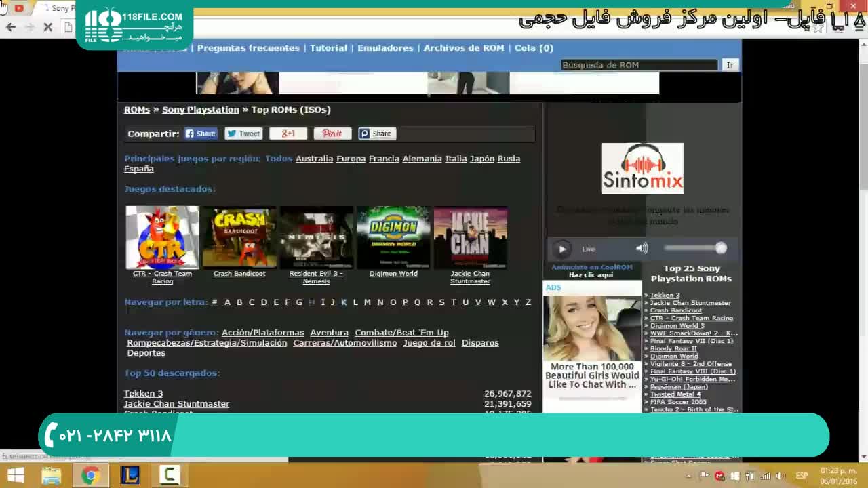Play the Sintomix live radio stream
This screenshot has width=868, height=488.
pos(562,249)
